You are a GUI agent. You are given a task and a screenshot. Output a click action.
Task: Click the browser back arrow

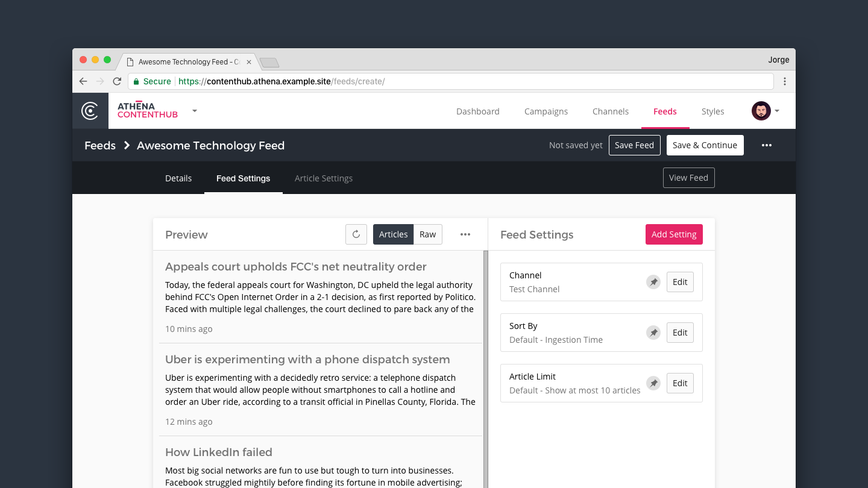pyautogui.click(x=83, y=81)
